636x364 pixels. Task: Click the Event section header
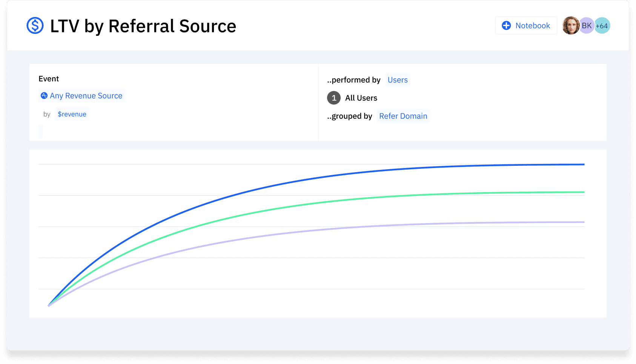coord(49,79)
